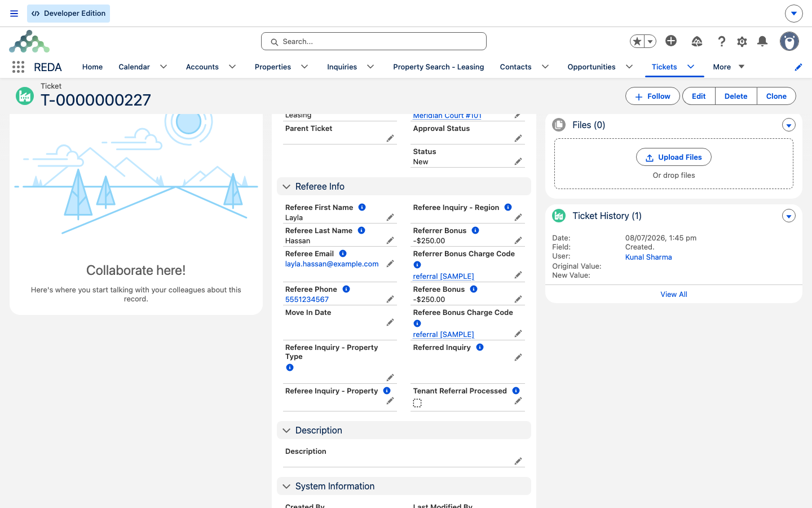Click the Follow button
The height and width of the screenshot is (508, 812).
(652, 97)
